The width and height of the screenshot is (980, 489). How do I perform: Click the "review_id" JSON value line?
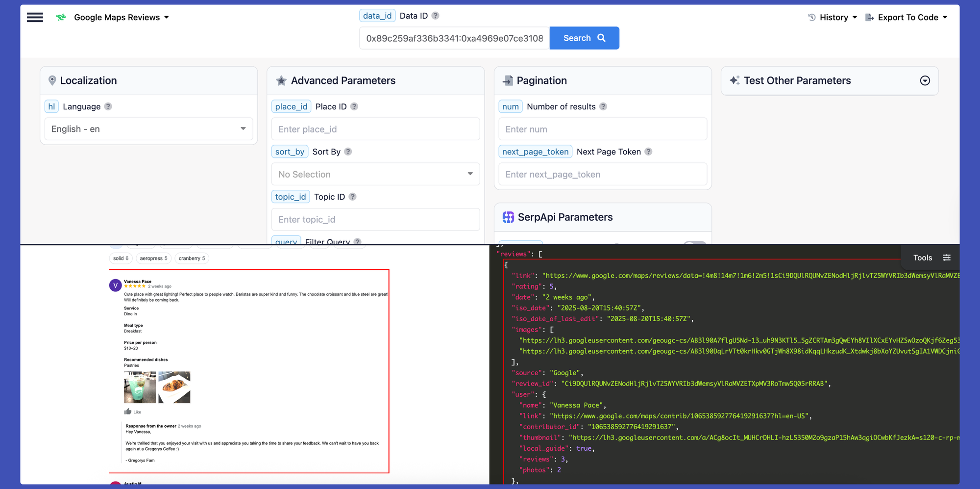[x=671, y=384]
